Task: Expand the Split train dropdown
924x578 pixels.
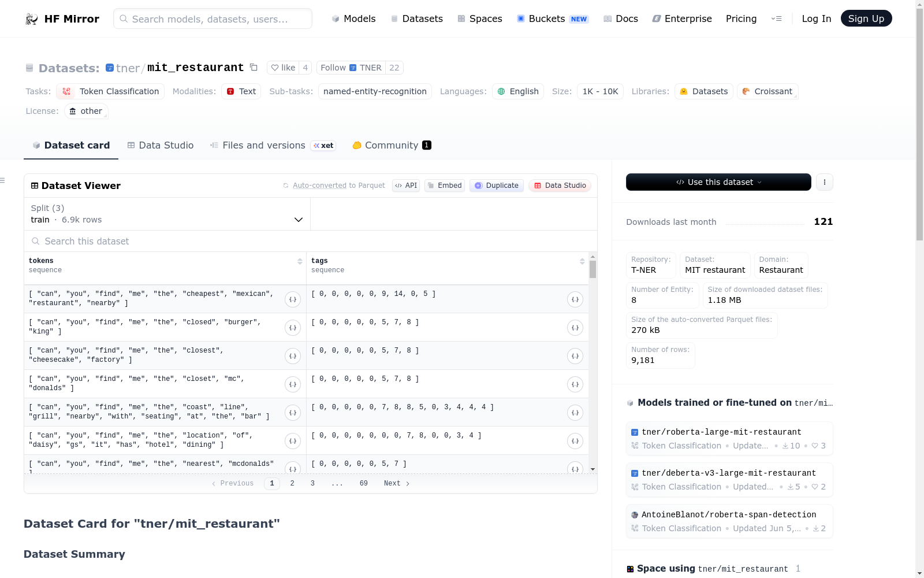Action: [167, 214]
